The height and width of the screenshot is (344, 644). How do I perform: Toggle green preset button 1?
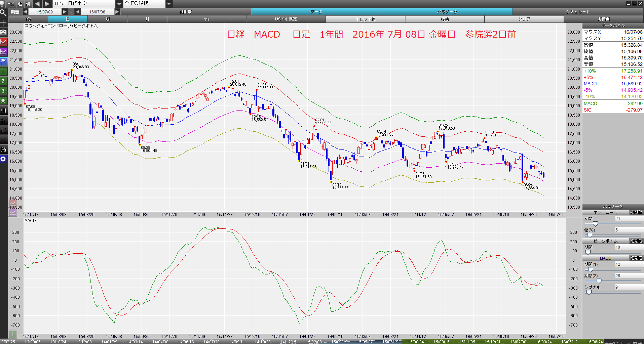(x=3, y=71)
